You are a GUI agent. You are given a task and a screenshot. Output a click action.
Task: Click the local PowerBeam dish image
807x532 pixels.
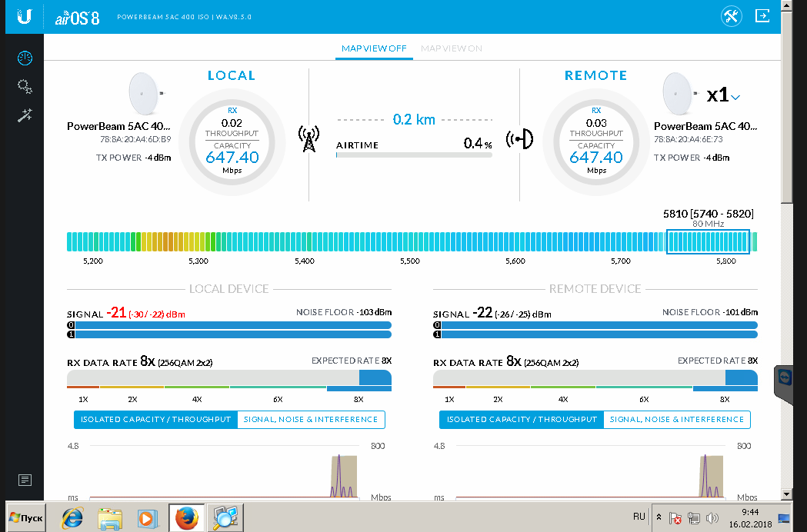145,94
